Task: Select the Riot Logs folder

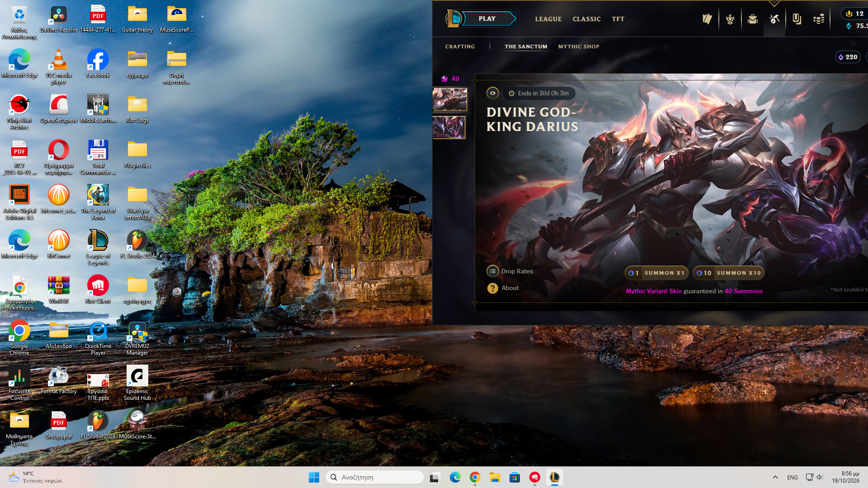Action: [137, 108]
